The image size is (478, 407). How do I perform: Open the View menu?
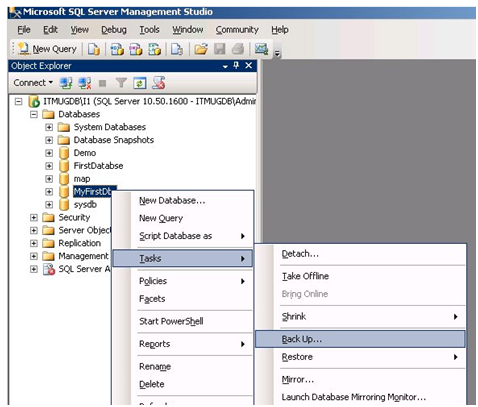(x=79, y=30)
